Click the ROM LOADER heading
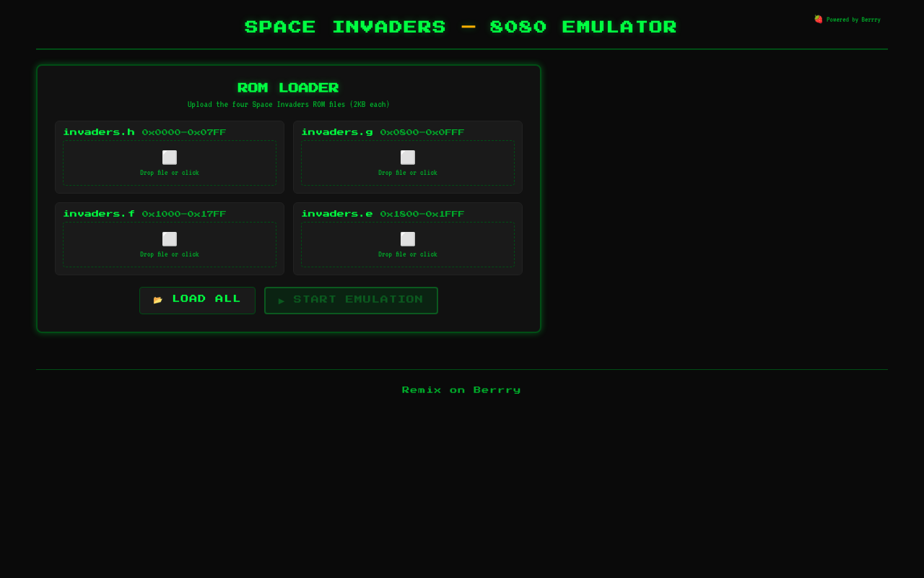The image size is (924, 578). tap(288, 87)
